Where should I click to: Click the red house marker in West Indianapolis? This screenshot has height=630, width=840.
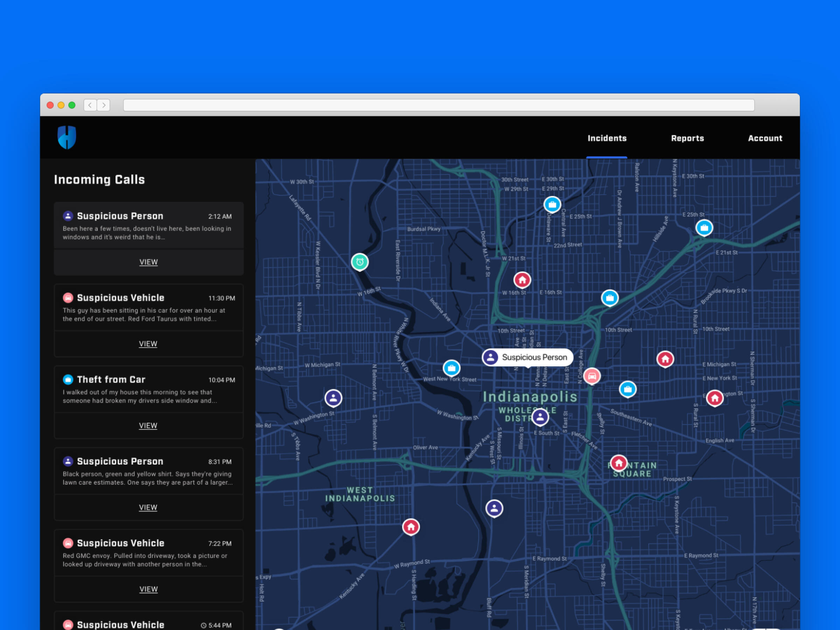(x=411, y=526)
